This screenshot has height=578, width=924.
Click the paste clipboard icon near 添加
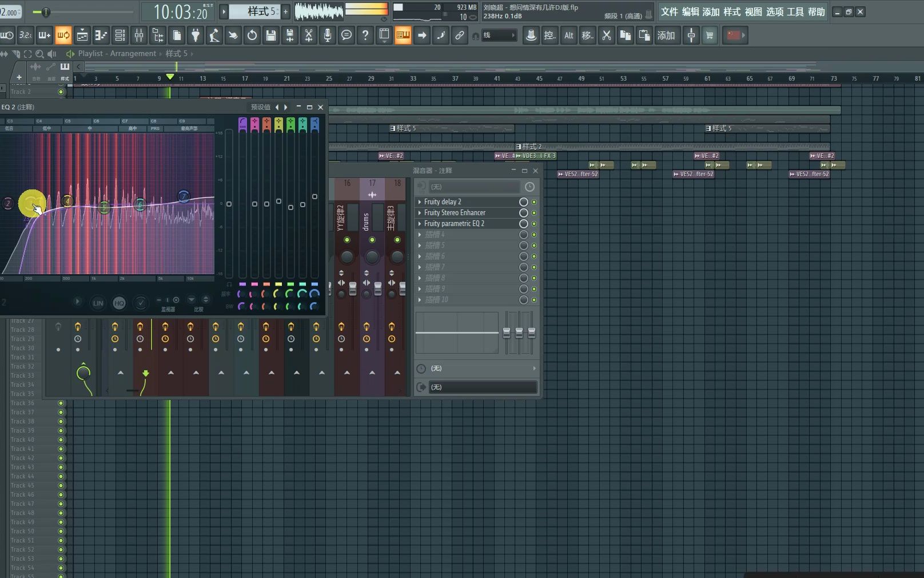click(644, 35)
